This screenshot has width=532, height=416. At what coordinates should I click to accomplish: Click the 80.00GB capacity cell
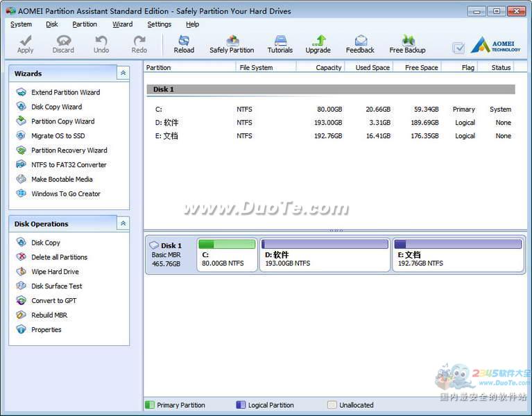point(329,109)
